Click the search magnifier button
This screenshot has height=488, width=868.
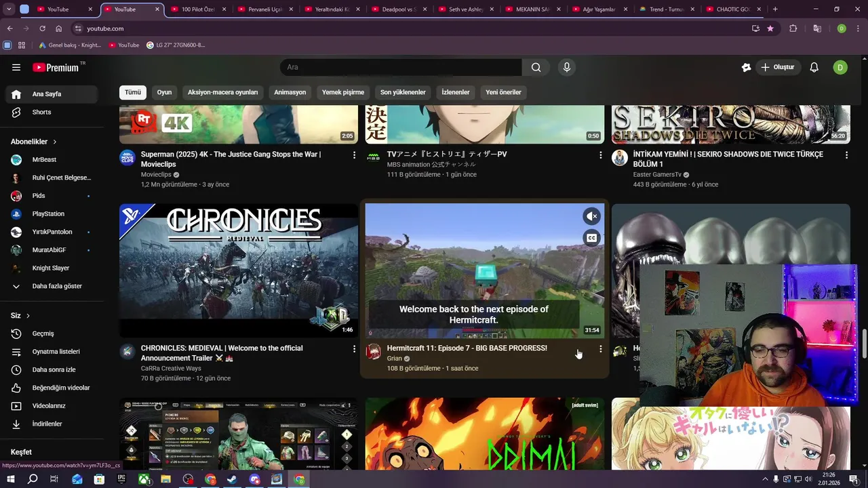coord(536,67)
